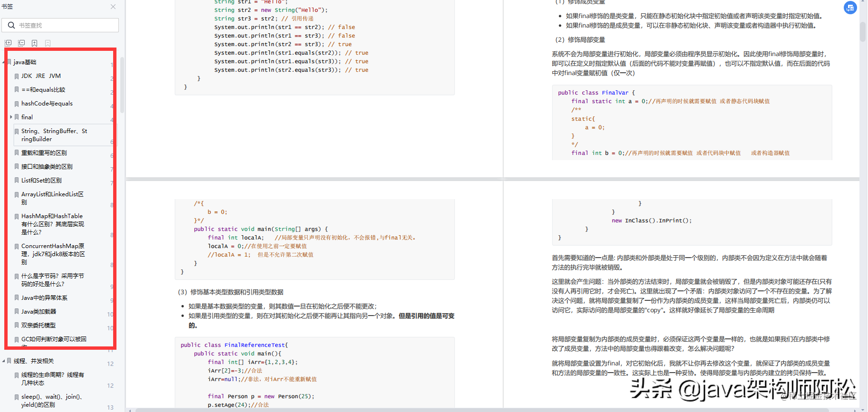Collapse all bookmarks icon
This screenshot has height=412, width=868.
pyautogui.click(x=21, y=43)
